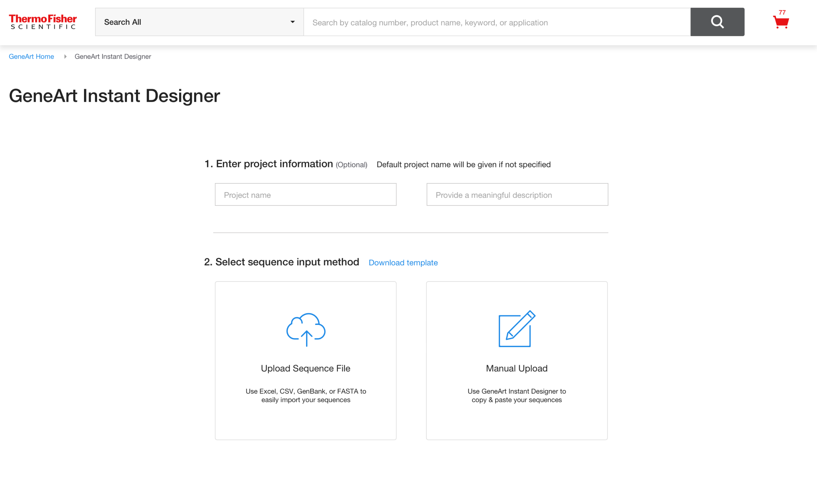Click the Project name input field
Image resolution: width=817 pixels, height=504 pixels.
pos(305,194)
